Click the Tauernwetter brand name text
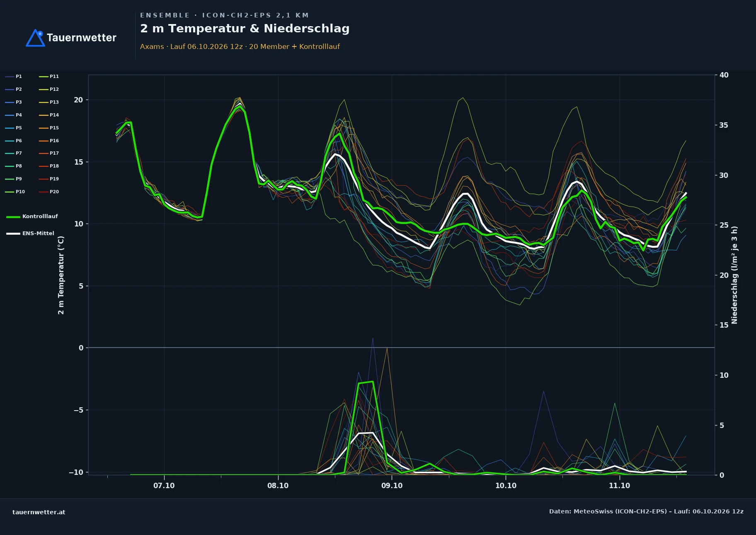This screenshot has height=535, width=756. [82, 38]
